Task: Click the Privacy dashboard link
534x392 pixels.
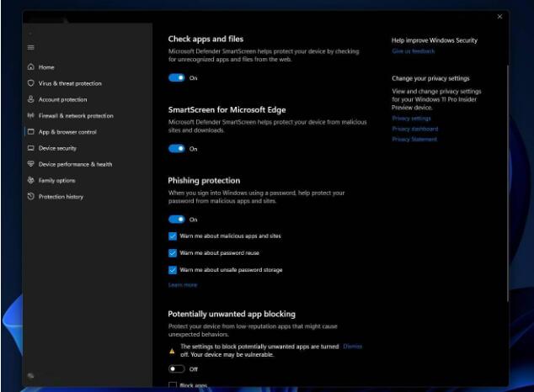Action: point(414,129)
